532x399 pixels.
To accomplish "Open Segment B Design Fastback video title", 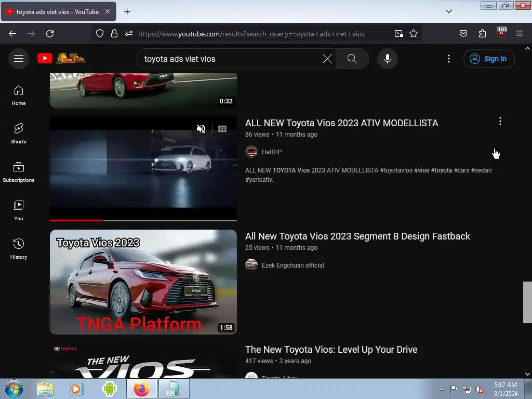I will point(357,236).
